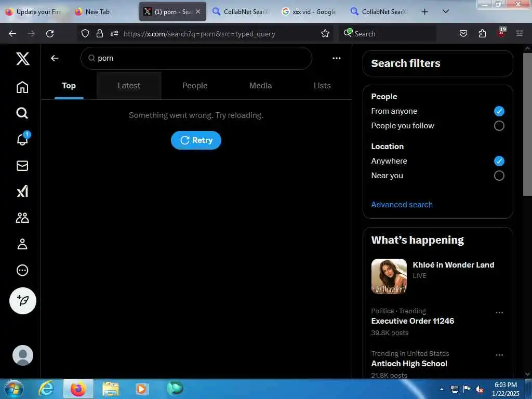
Task: Open Messages envelope icon
Action: 22,166
